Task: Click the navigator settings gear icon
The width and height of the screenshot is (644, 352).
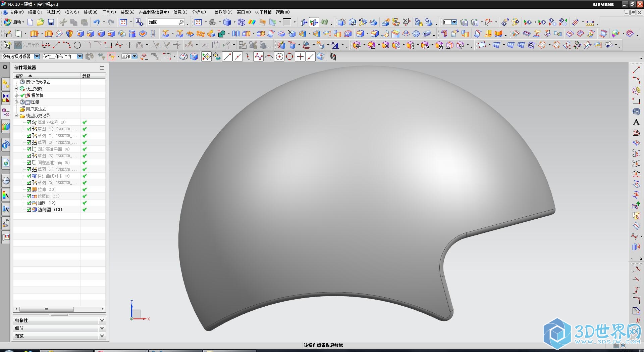Action: coord(5,67)
